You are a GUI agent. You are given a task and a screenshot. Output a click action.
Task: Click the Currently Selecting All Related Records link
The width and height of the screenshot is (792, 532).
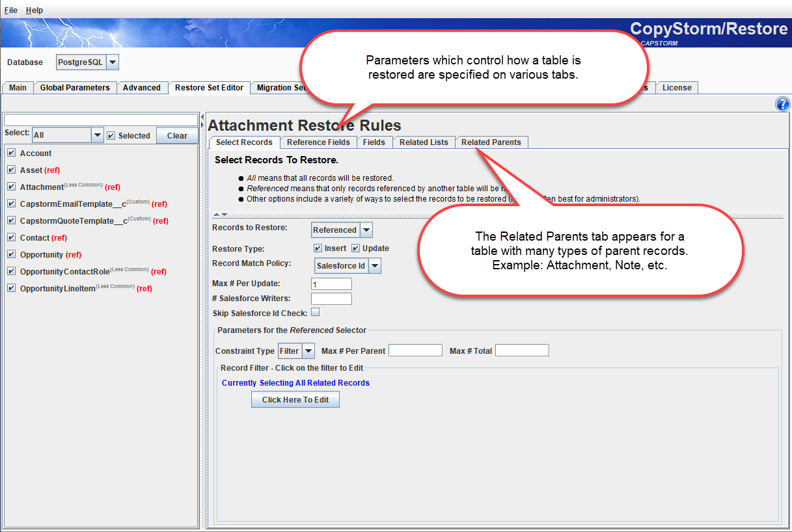coord(295,383)
